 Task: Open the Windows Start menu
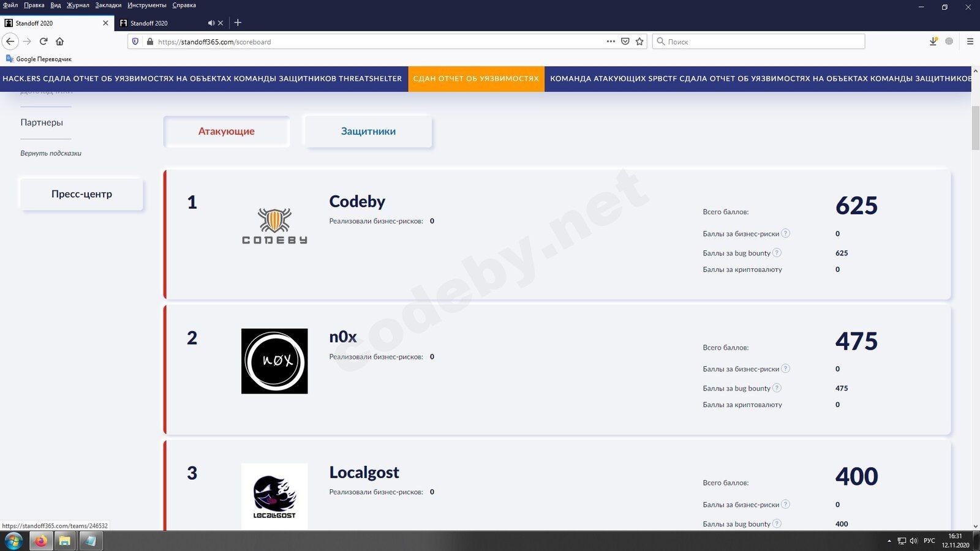point(13,541)
